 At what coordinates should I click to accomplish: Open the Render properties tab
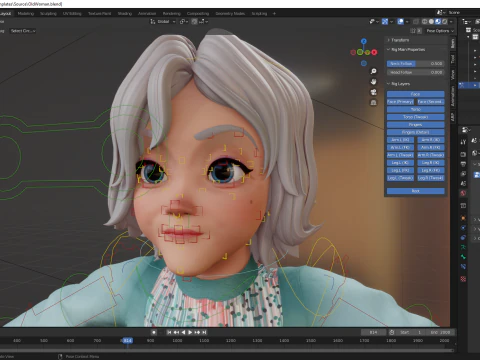463,154
